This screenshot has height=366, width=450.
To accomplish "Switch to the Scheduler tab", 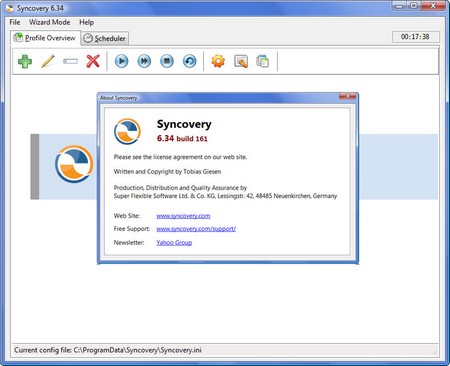I will pos(105,39).
